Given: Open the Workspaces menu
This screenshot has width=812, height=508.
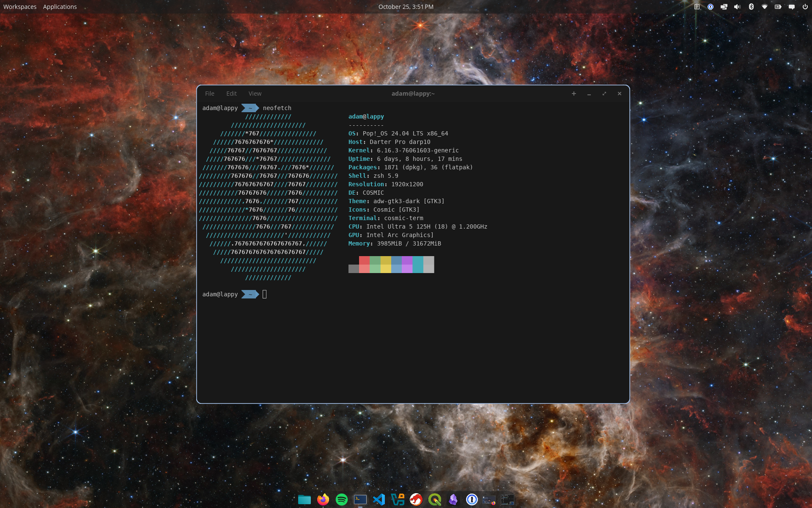Looking at the screenshot, I should (19, 6).
